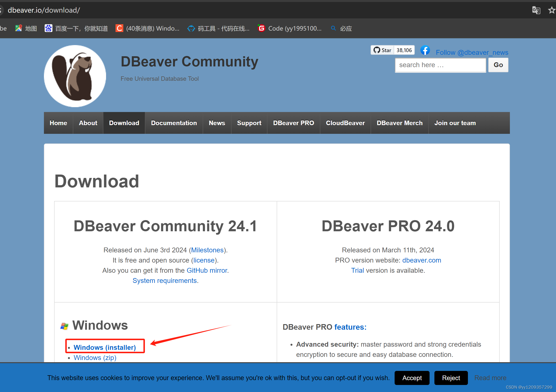Open the CSDN Windo... bookmark

[x=148, y=29]
